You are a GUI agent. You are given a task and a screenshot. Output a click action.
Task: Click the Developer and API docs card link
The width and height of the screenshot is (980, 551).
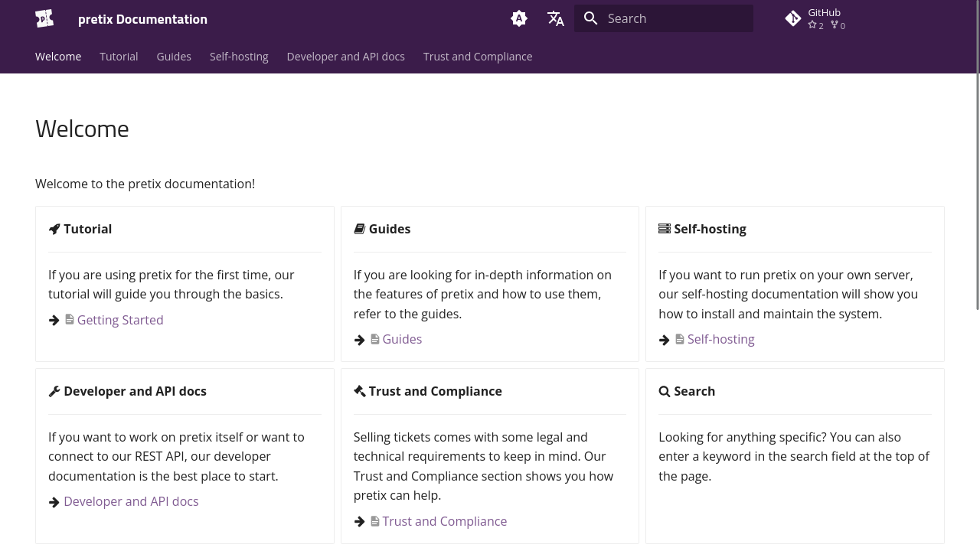[x=131, y=501]
